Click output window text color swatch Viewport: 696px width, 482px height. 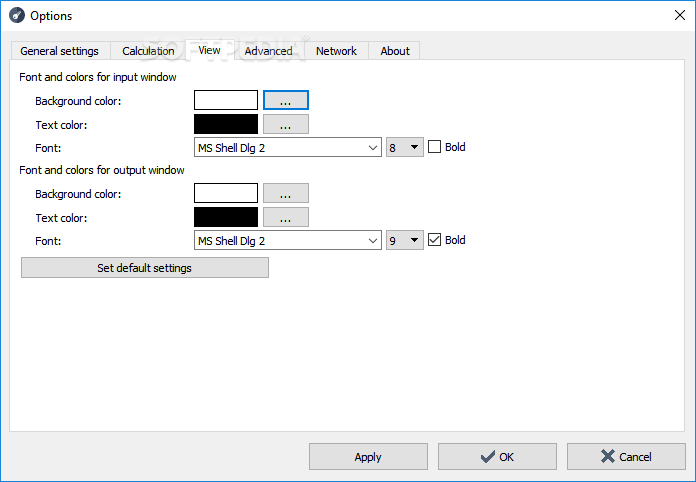(226, 217)
